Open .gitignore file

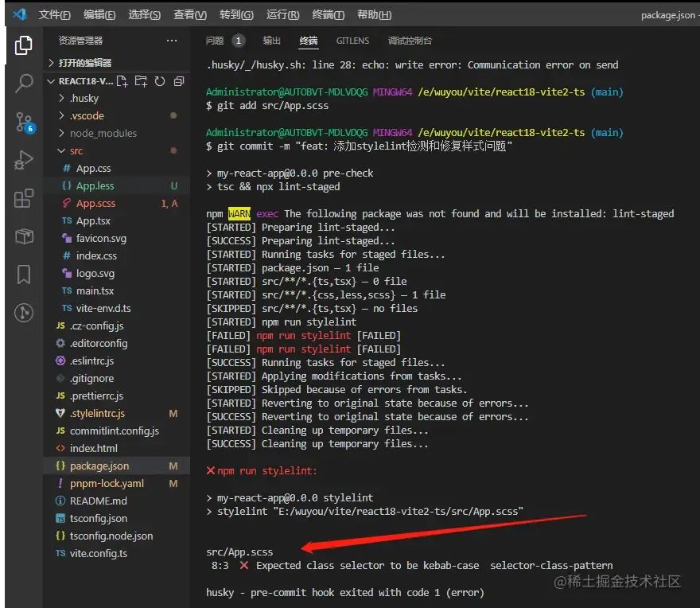click(117, 378)
